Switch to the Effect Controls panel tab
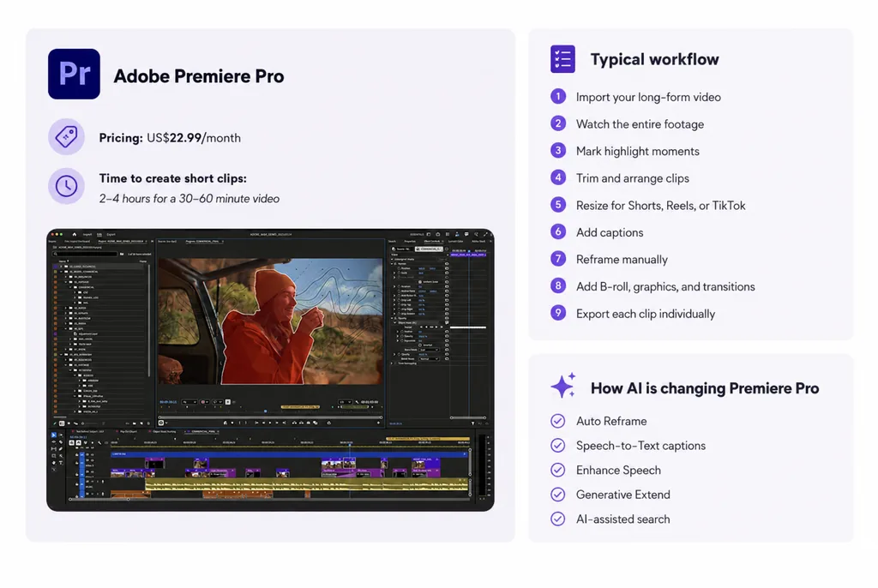The height and width of the screenshot is (588, 878). coord(432,242)
